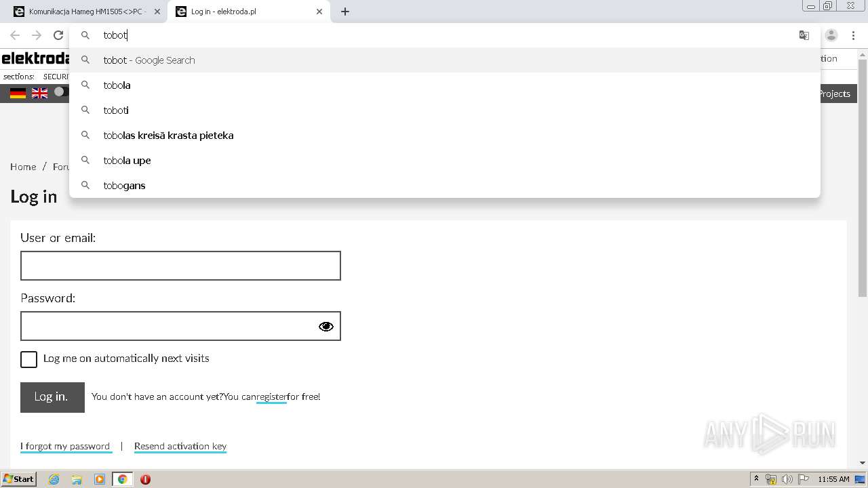Image resolution: width=868 pixels, height=488 pixels.
Task: Switch to German language flag
Action: [x=18, y=94]
